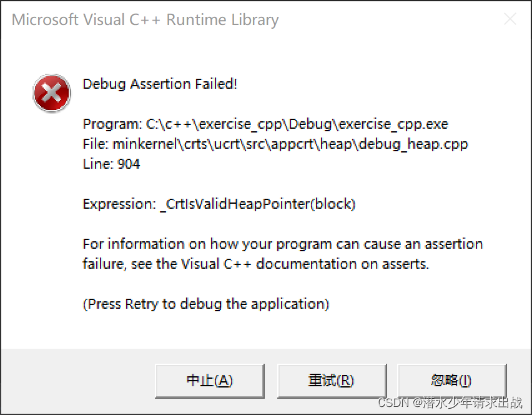Viewport: 532px width, 415px height.
Task: Click the 'For information on how' sentence
Action: click(x=282, y=244)
